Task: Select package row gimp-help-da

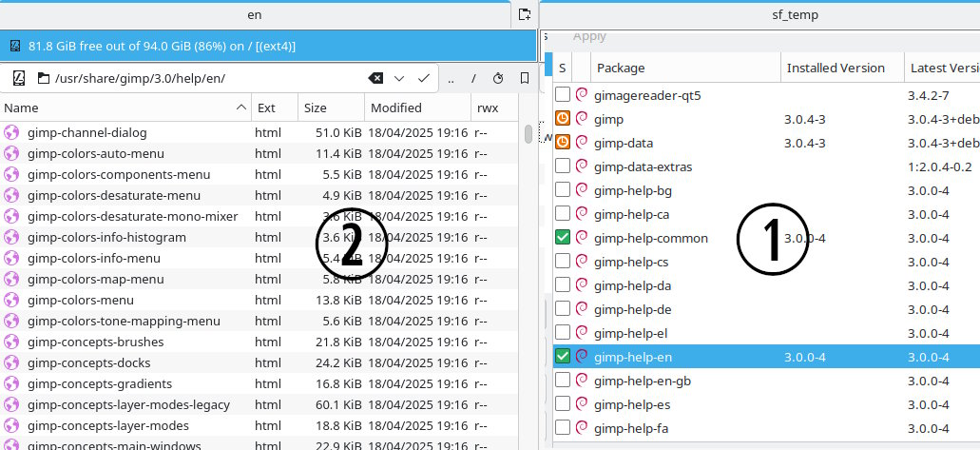Action: [766, 285]
